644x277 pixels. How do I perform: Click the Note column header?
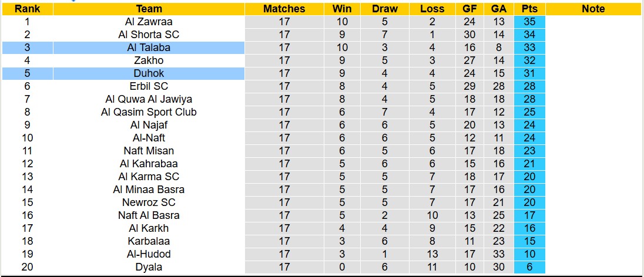pyautogui.click(x=593, y=9)
